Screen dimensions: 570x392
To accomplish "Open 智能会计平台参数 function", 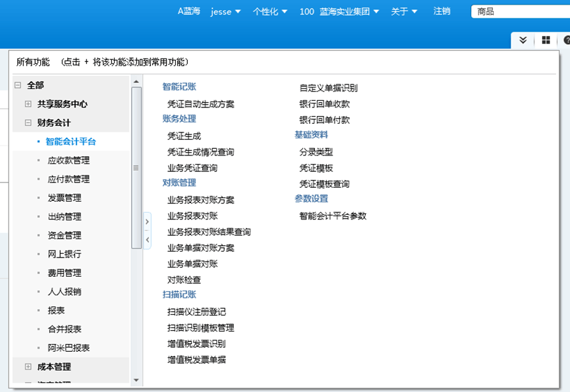I will click(x=333, y=216).
